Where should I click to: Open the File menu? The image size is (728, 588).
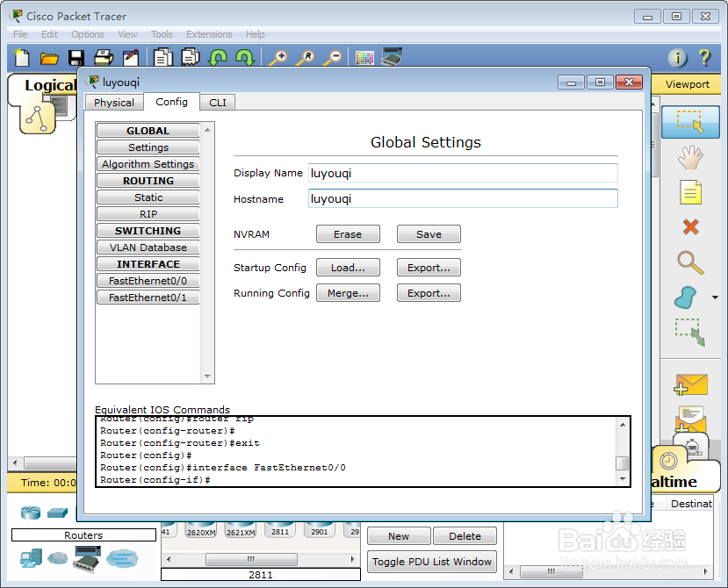20,34
